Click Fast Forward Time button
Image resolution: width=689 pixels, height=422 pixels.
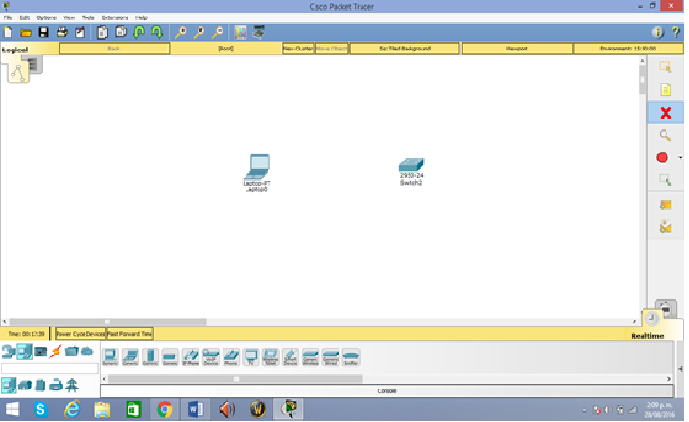pos(130,334)
